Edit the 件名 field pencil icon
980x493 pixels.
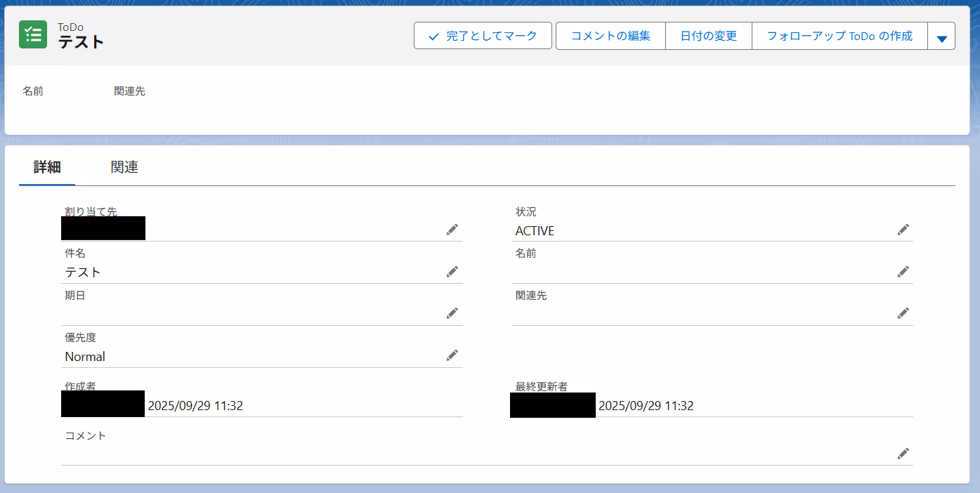pos(452,271)
